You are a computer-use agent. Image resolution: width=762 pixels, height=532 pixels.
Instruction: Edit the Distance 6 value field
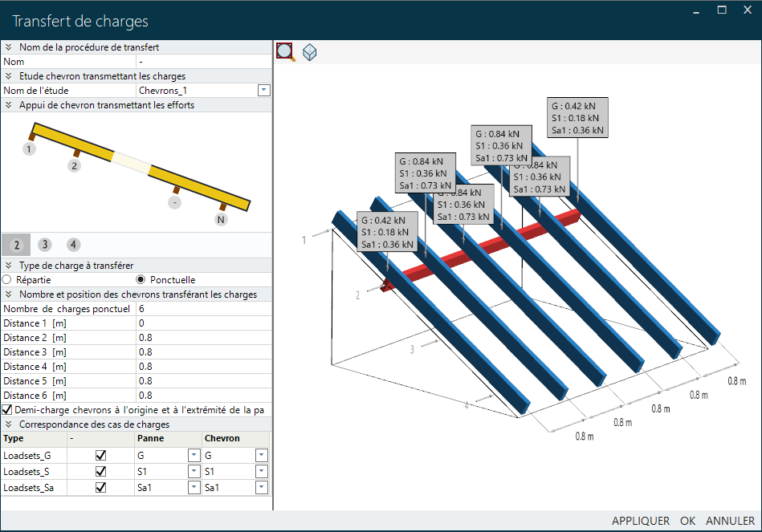click(204, 396)
